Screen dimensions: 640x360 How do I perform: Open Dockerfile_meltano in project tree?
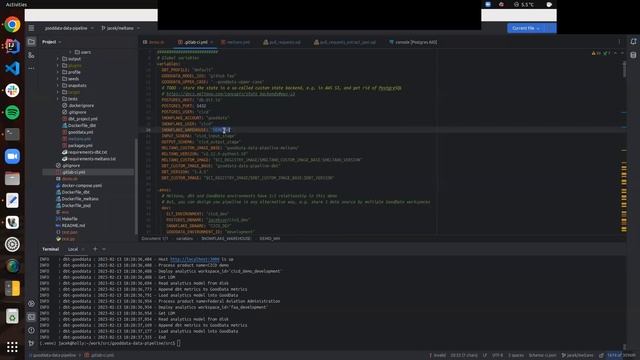77,199
